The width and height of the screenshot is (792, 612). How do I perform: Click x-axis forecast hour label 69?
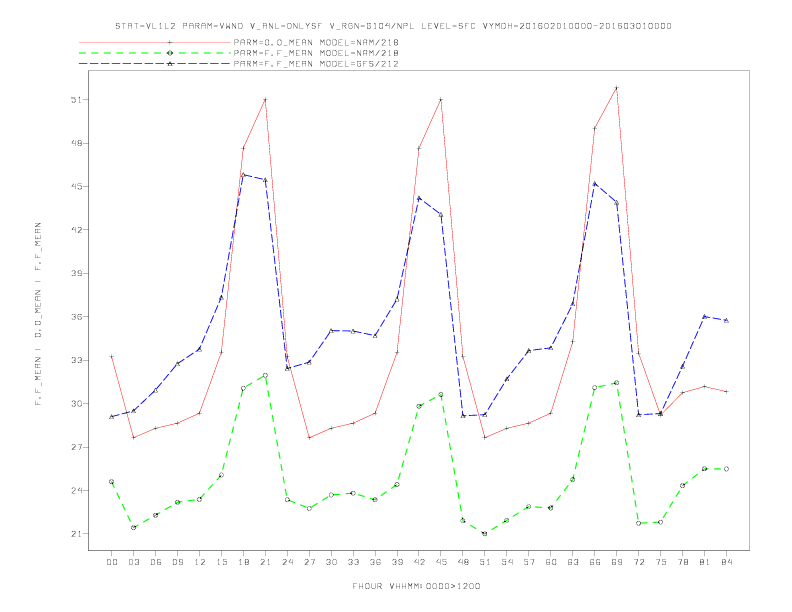[x=617, y=562]
